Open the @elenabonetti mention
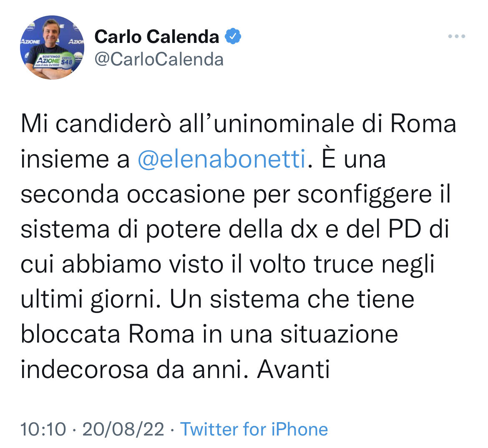The height and width of the screenshot is (448, 488). (221, 160)
